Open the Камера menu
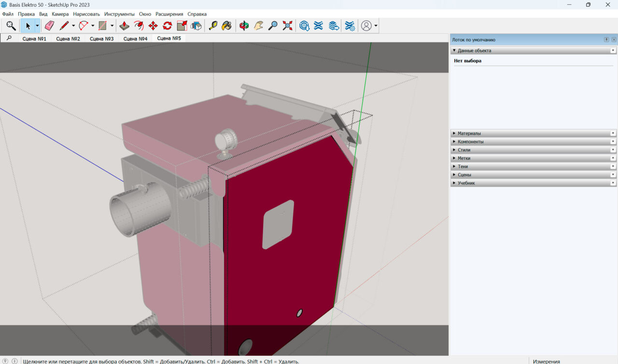 (60, 14)
